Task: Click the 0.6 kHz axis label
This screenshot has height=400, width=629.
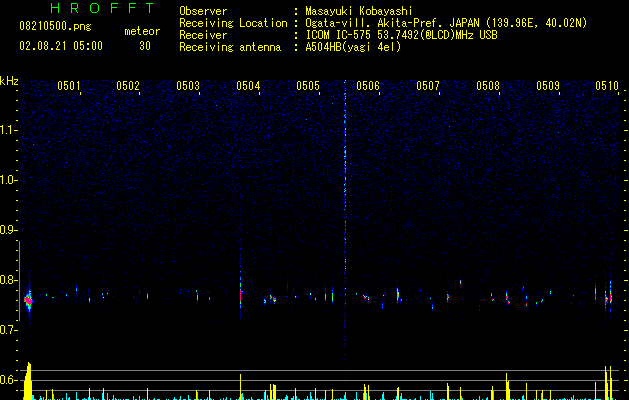Action: (x=8, y=380)
